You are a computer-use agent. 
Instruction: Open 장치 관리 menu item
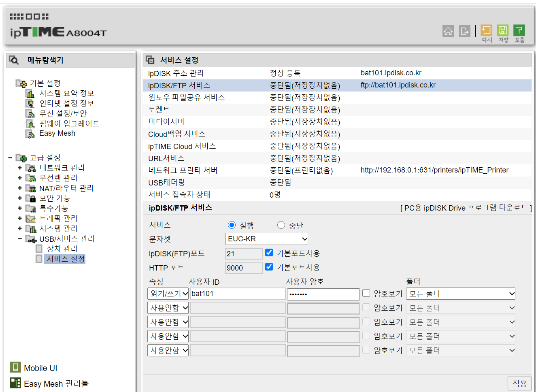coord(62,249)
